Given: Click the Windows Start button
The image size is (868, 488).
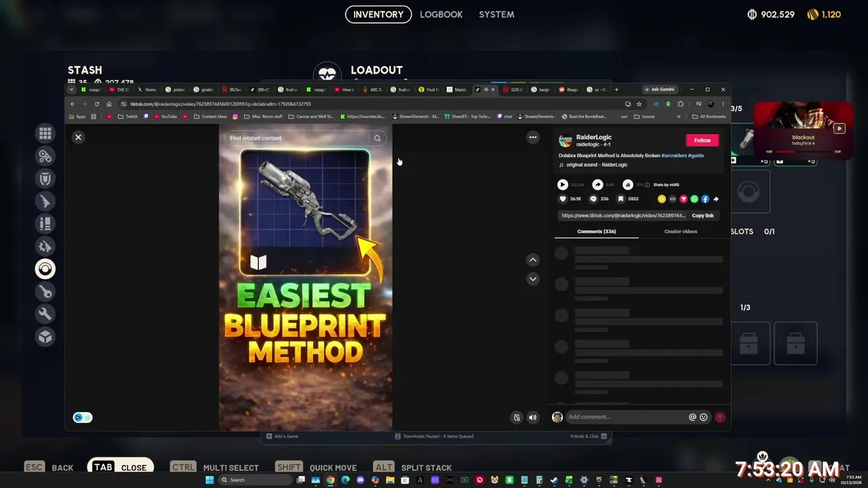Looking at the screenshot, I should pyautogui.click(x=210, y=480).
